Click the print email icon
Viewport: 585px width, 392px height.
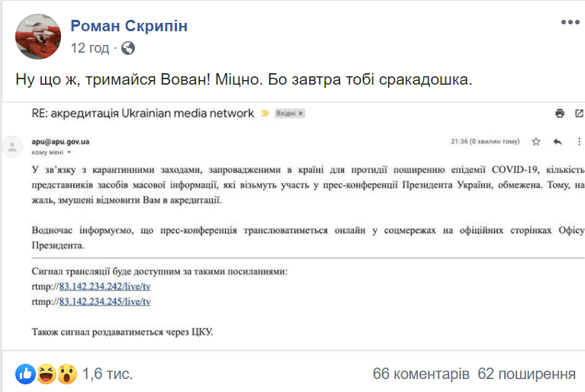560,114
